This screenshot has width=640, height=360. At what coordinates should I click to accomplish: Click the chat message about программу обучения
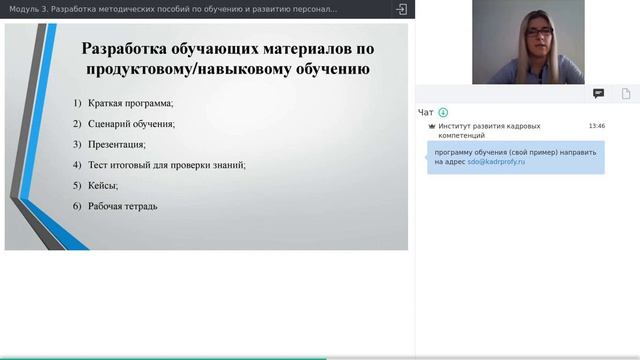coord(516,157)
